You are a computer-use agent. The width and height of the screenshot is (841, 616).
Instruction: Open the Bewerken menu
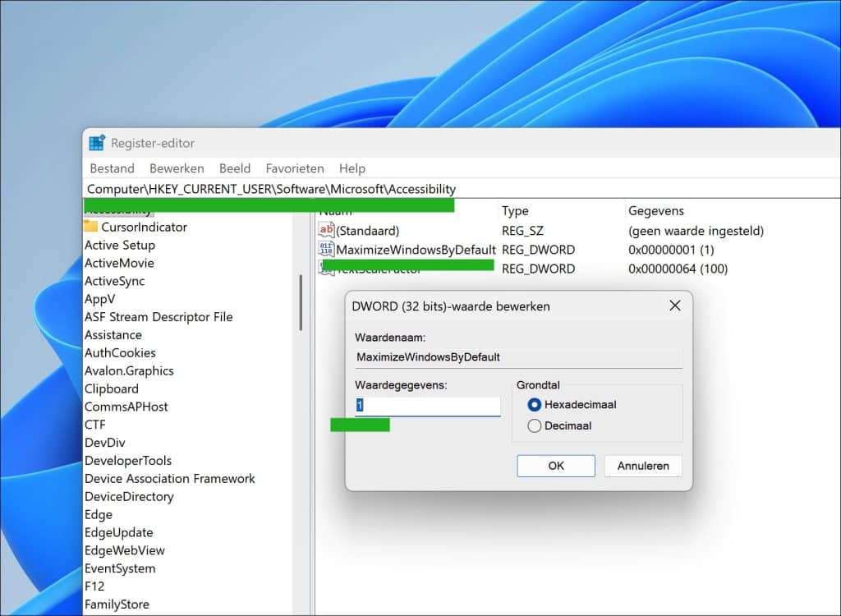pos(177,168)
